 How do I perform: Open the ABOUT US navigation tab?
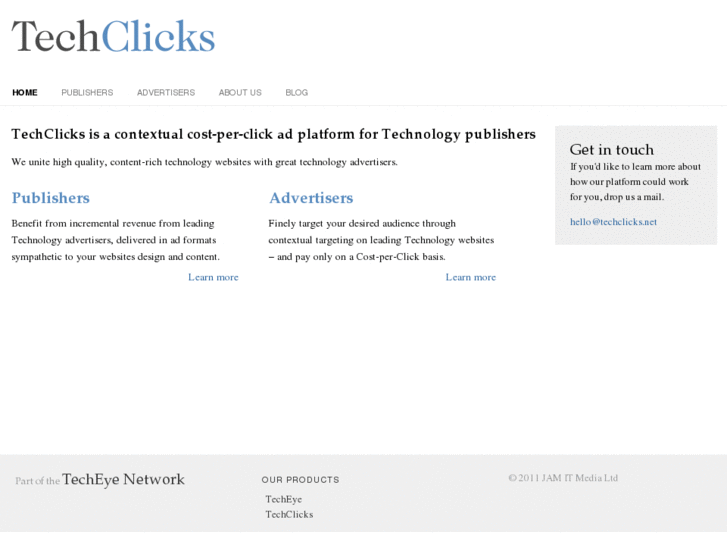(240, 92)
